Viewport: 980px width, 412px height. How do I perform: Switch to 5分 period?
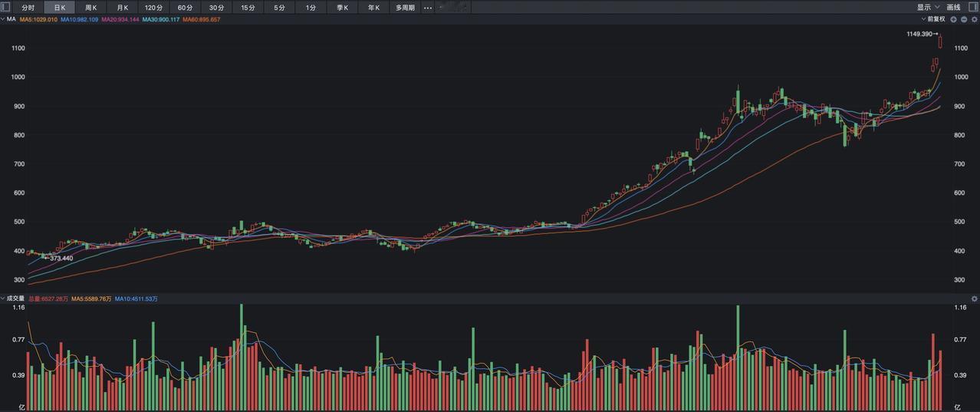pyautogui.click(x=280, y=8)
